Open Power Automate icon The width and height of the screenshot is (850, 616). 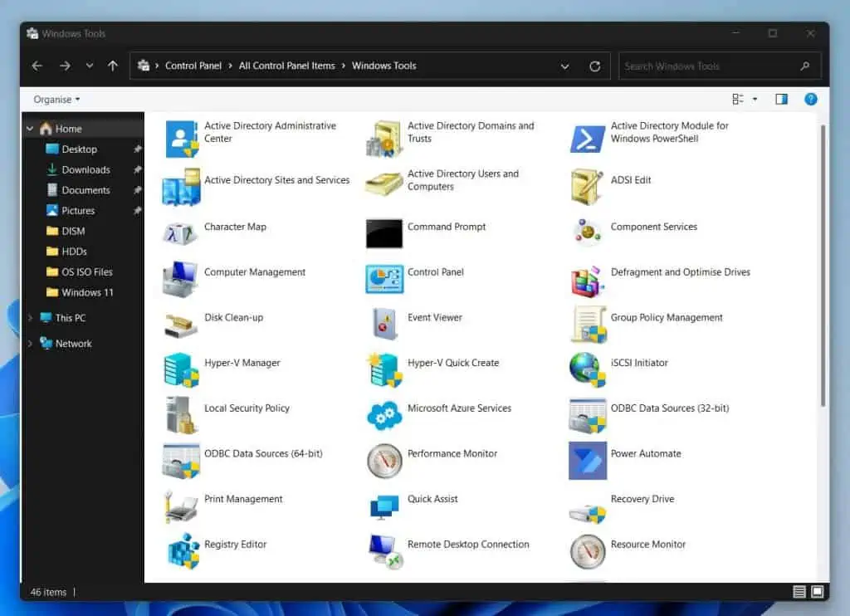click(588, 461)
